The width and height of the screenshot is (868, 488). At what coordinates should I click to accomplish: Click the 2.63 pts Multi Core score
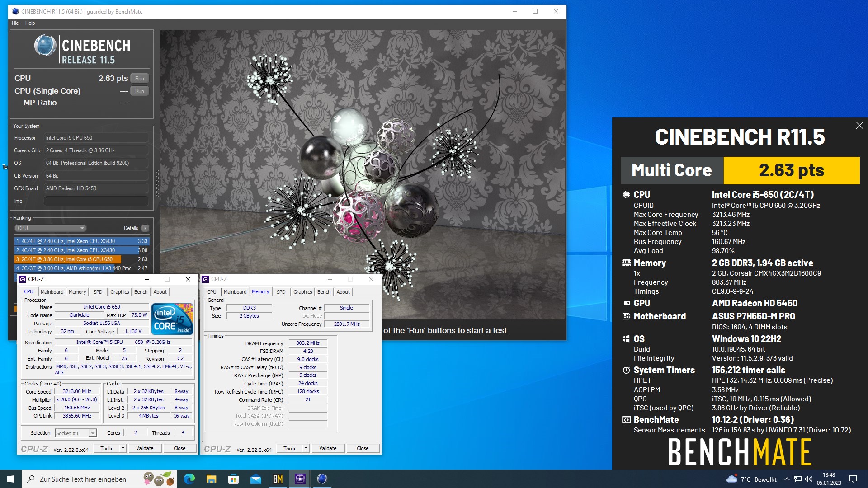pyautogui.click(x=792, y=170)
